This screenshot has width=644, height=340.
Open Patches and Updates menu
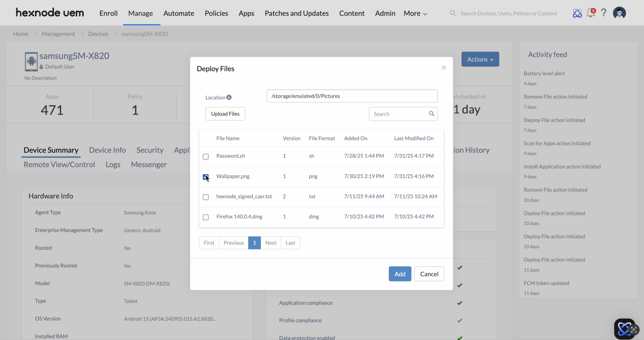coord(297,13)
